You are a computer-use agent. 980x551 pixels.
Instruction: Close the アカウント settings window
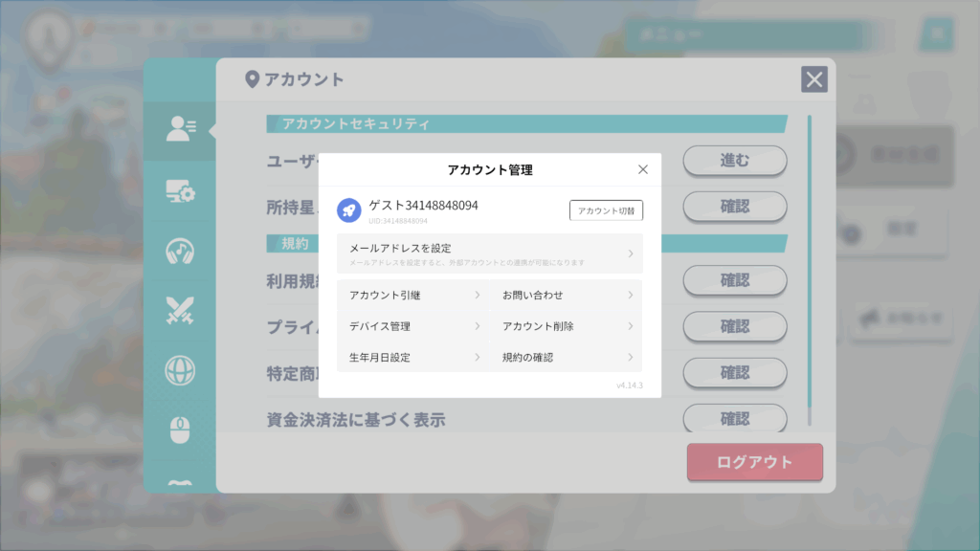coord(814,79)
